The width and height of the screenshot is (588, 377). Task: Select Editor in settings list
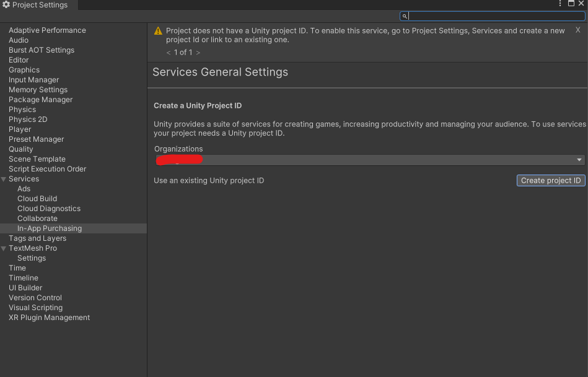19,60
